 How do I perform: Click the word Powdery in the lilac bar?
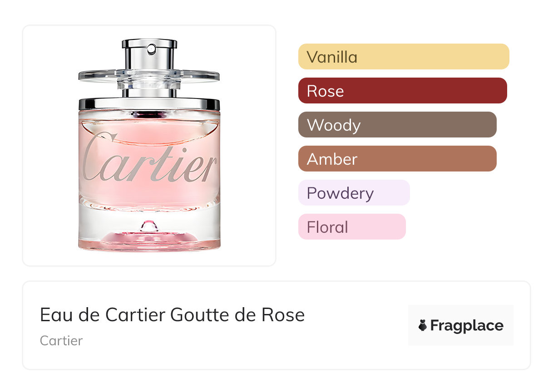coord(340,193)
